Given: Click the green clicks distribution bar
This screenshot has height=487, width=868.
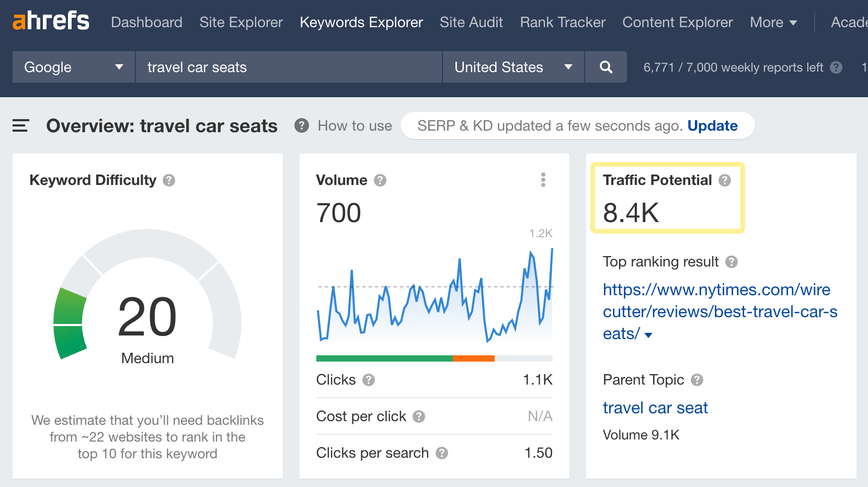Looking at the screenshot, I should click(384, 358).
